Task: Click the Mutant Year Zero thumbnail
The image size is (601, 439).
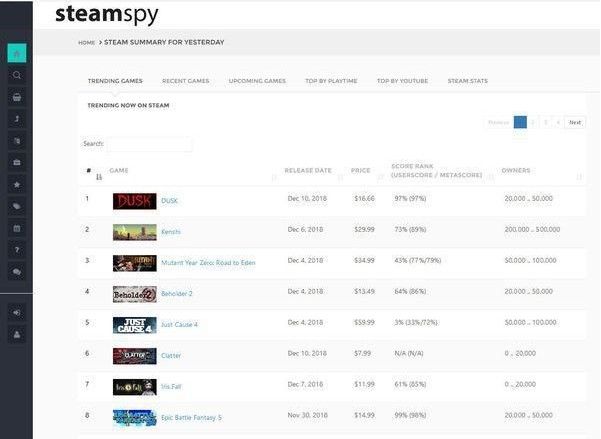Action: pos(135,263)
